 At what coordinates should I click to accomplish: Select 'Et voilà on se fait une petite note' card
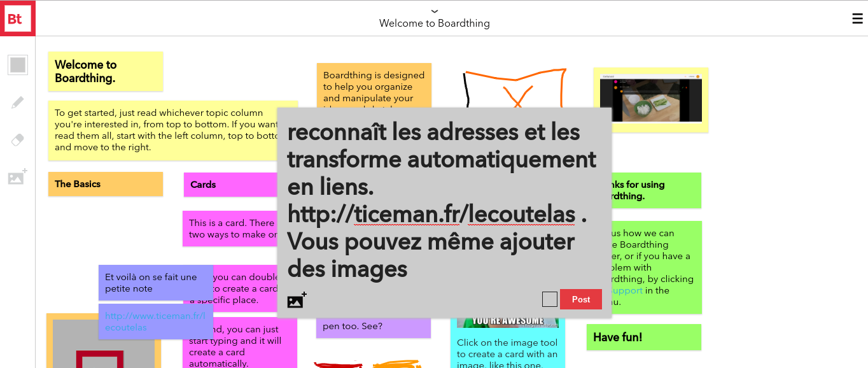click(x=156, y=283)
